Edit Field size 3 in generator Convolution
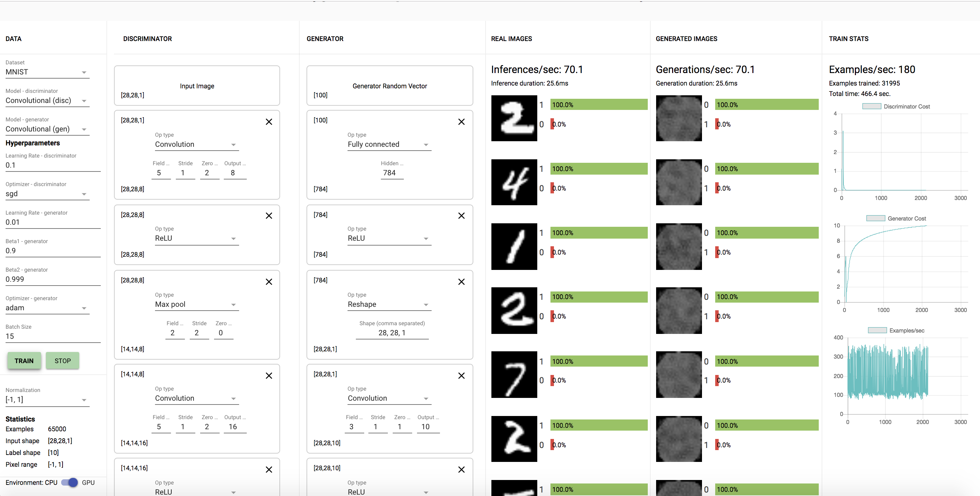Viewport: 980px width, 496px height. [x=354, y=427]
